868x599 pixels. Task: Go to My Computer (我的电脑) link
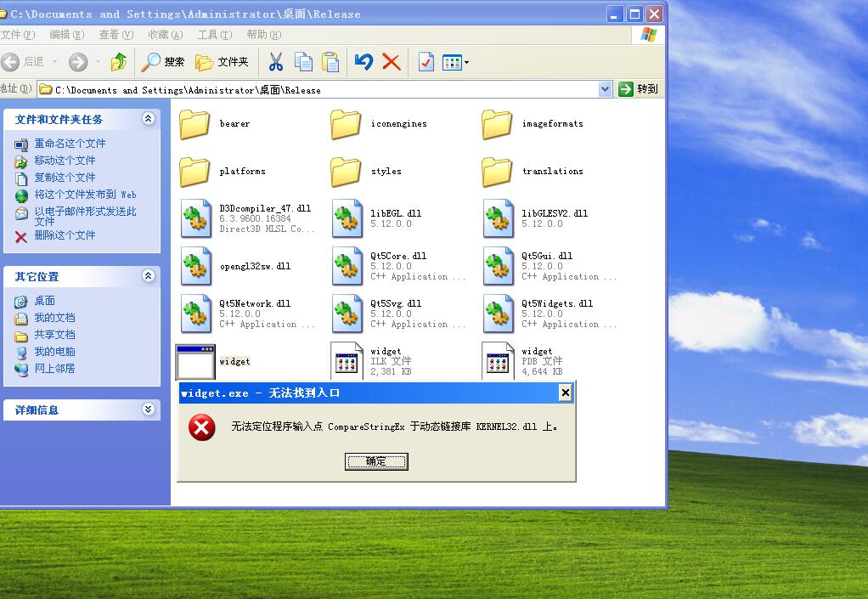[x=55, y=352]
